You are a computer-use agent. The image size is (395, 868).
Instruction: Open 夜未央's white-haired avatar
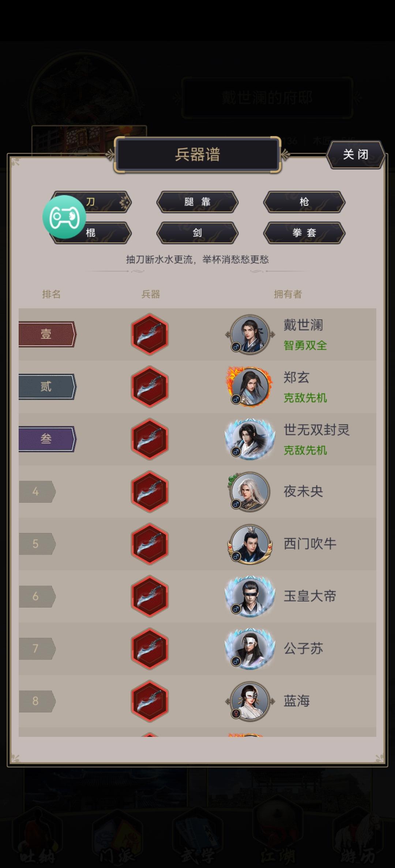tap(250, 491)
